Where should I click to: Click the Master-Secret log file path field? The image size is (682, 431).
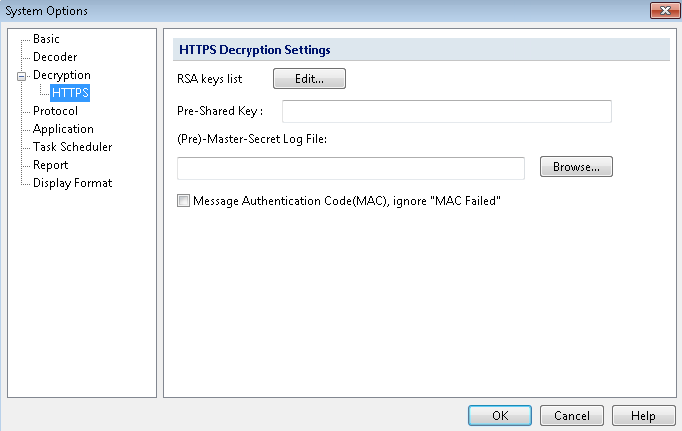(351, 168)
